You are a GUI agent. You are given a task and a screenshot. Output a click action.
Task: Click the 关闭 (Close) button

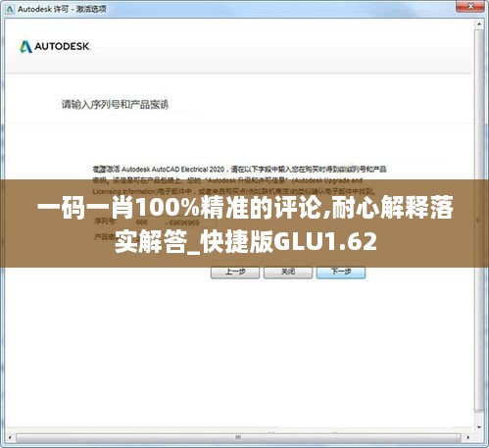pos(288,272)
